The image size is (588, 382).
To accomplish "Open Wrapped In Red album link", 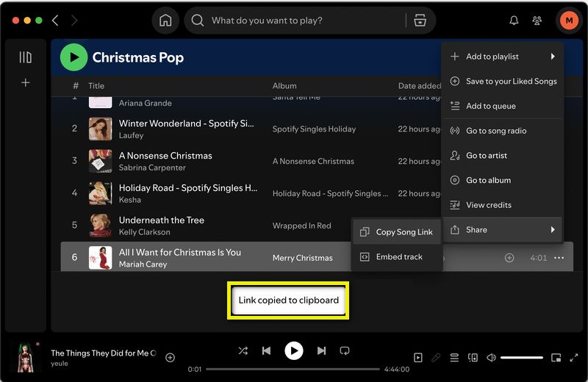I will tap(302, 226).
